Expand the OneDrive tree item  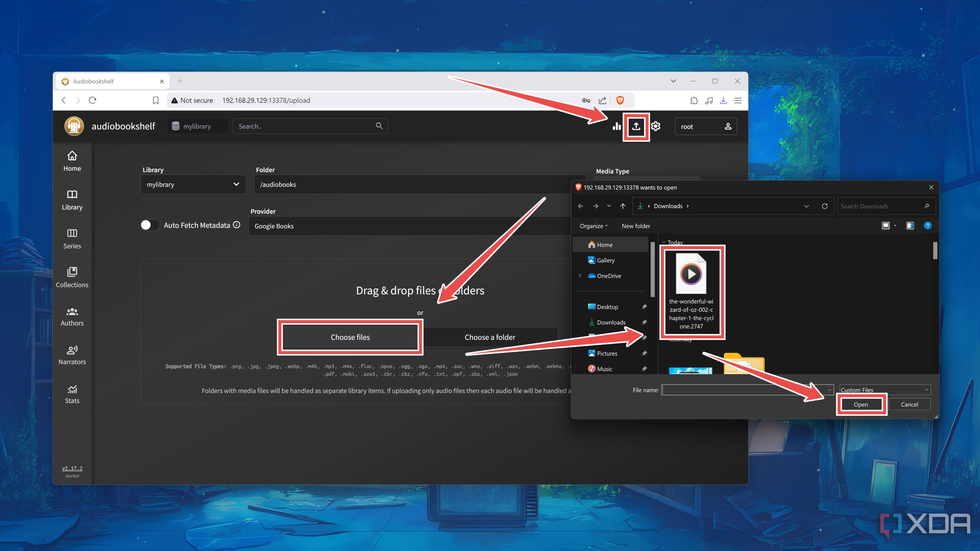point(580,276)
